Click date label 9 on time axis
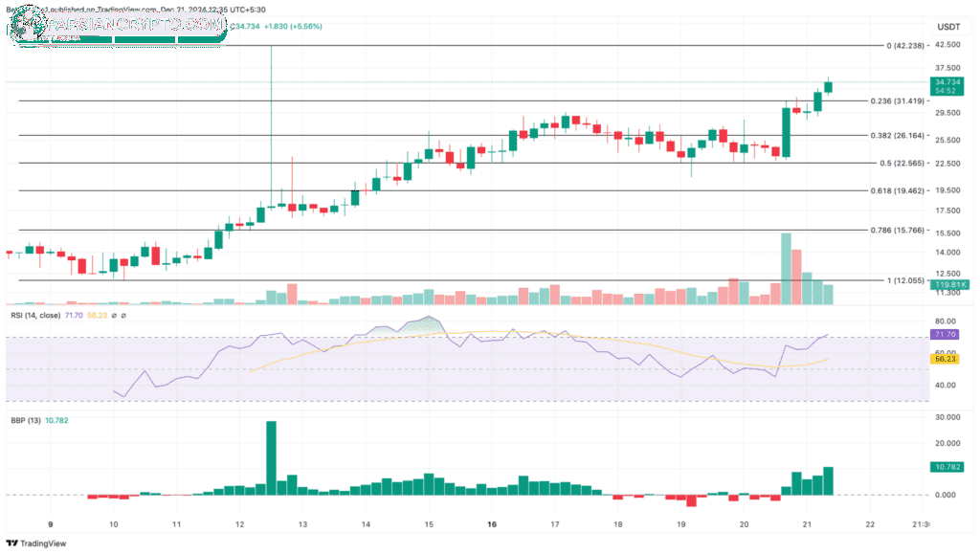The width and height of the screenshot is (980, 554). pyautogui.click(x=51, y=524)
